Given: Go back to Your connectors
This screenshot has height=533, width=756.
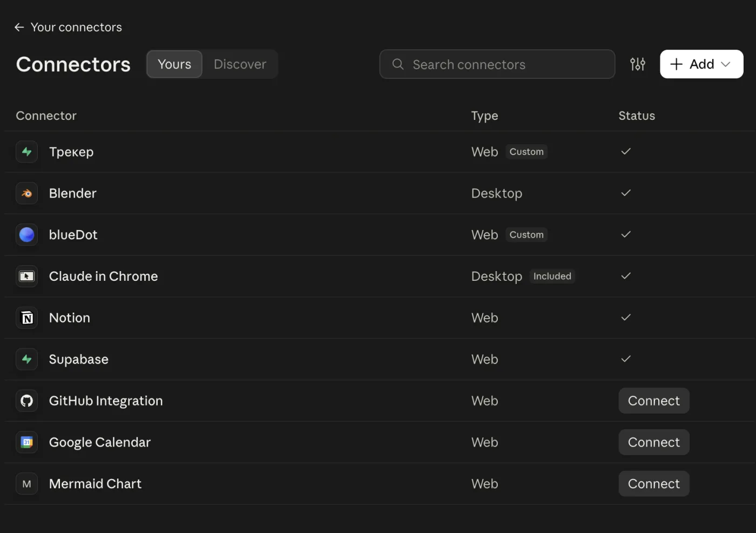Looking at the screenshot, I should pyautogui.click(x=68, y=27).
